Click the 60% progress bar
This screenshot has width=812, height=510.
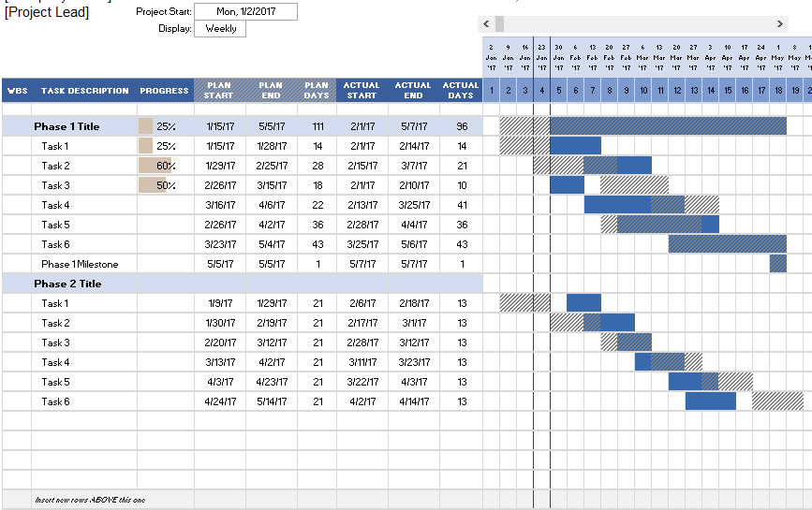coord(155,166)
